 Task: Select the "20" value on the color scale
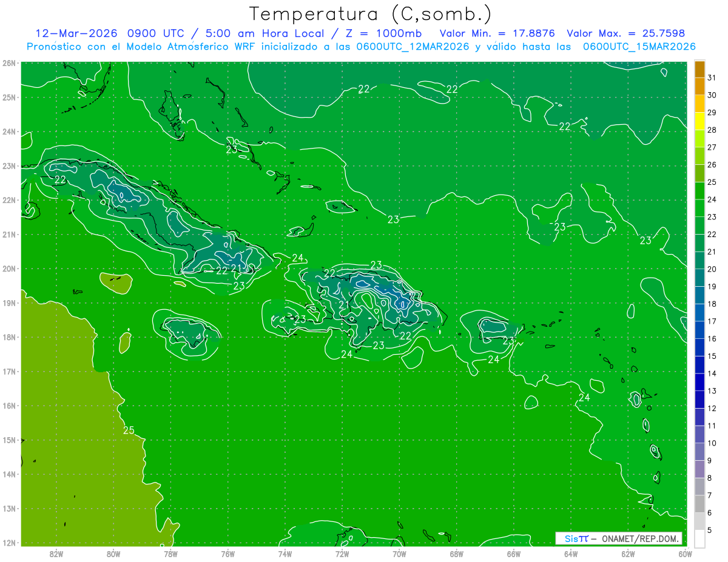[712, 269]
